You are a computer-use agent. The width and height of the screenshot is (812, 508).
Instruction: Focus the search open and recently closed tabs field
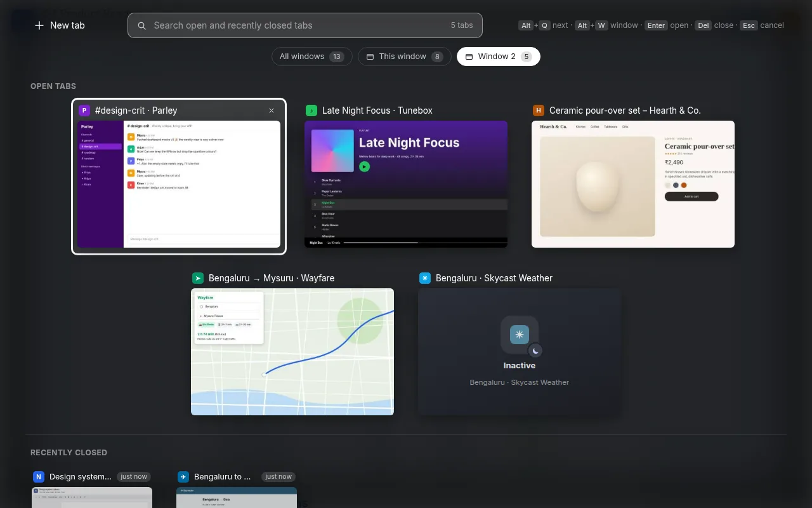coord(305,25)
